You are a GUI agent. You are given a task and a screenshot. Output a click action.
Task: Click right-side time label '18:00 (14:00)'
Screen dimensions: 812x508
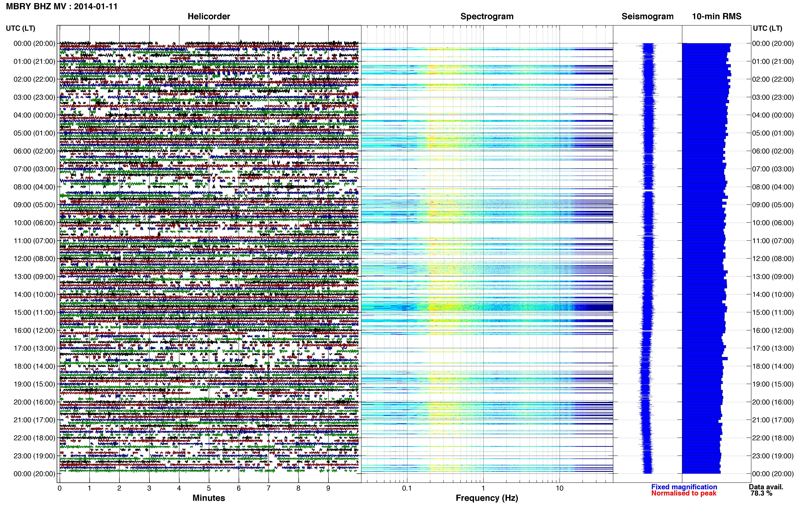pyautogui.click(x=773, y=366)
